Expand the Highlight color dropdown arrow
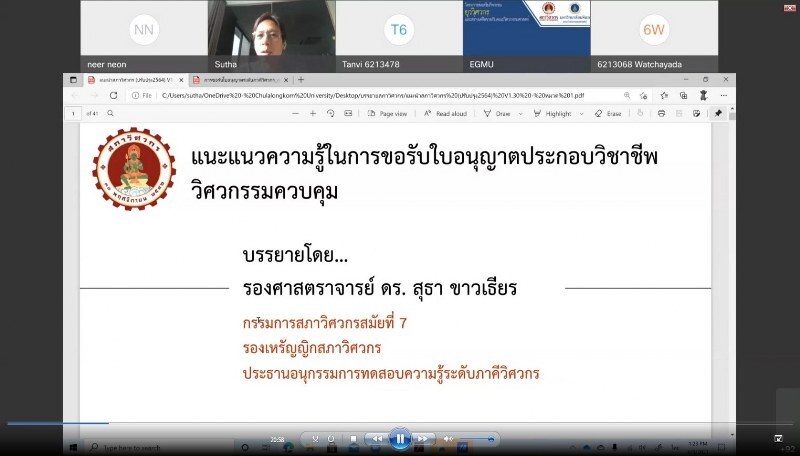The width and height of the screenshot is (800, 456). click(x=582, y=114)
